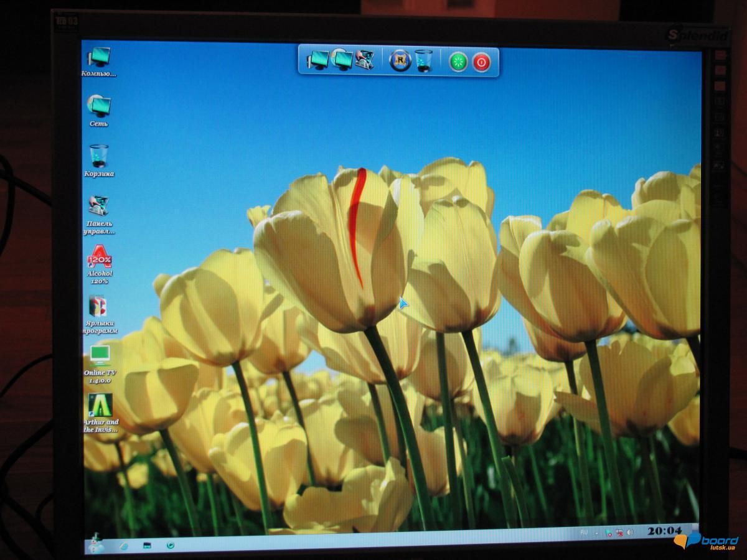Open the recycle bin in top dock
The image size is (747, 560).
423,61
